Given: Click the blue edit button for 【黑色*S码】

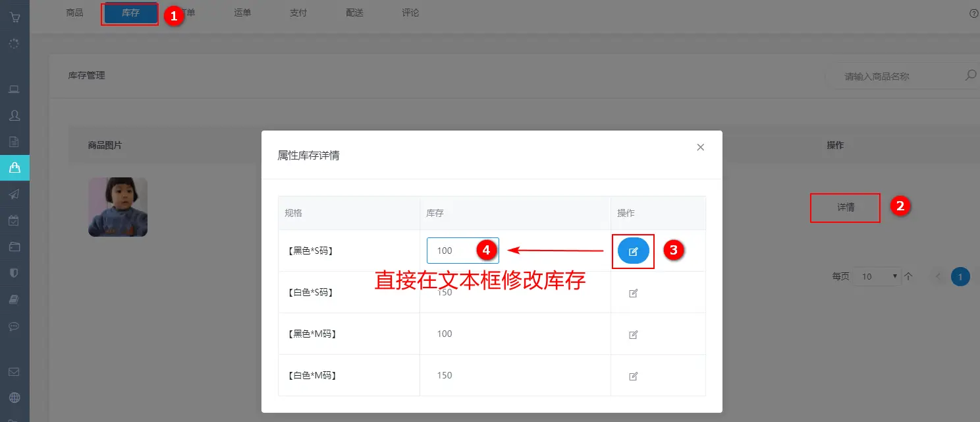Looking at the screenshot, I should (x=633, y=251).
